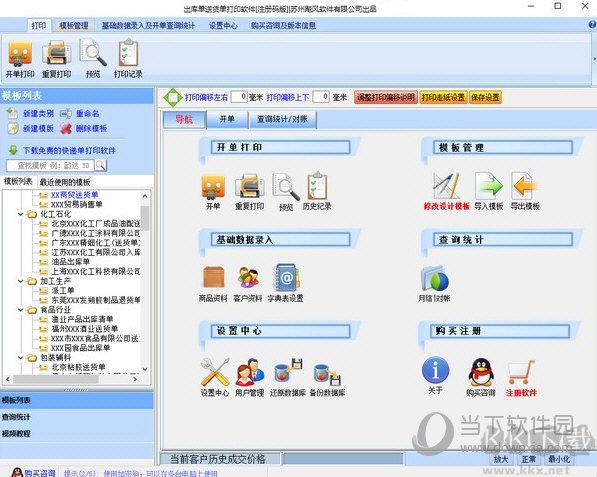
Task: Click the left arrow on the tree's horizontal scrollbar
Action: click(x=8, y=379)
